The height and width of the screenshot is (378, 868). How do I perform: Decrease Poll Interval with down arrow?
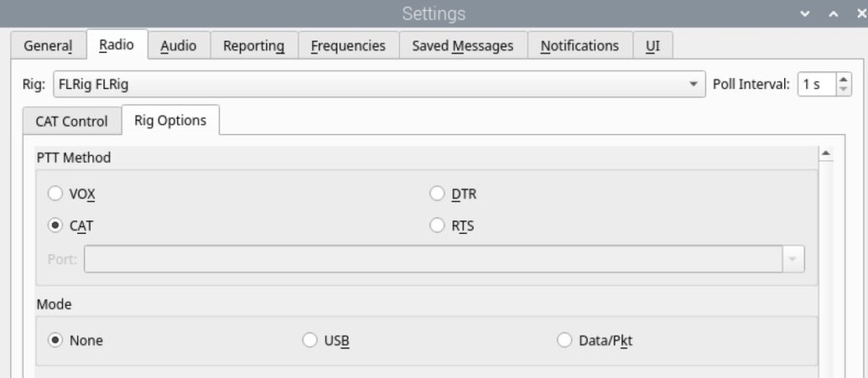point(843,90)
